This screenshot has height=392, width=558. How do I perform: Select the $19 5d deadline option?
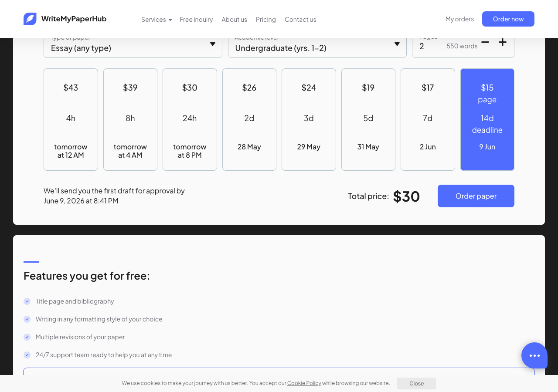tap(368, 119)
